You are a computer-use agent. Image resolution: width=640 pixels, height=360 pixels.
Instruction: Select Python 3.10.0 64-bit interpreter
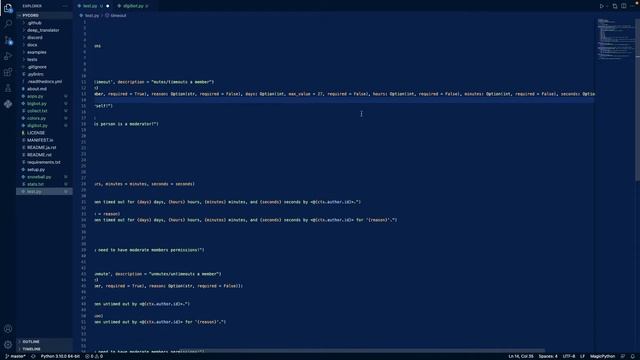60,356
